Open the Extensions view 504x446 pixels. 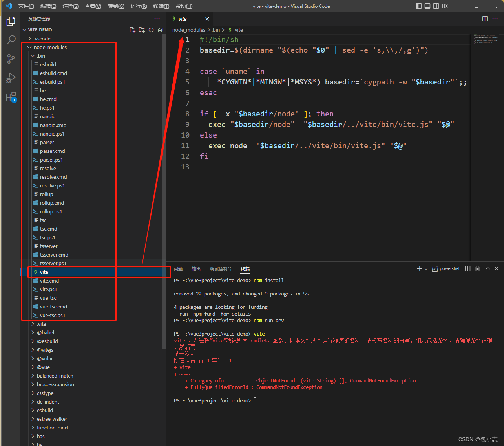[x=11, y=97]
